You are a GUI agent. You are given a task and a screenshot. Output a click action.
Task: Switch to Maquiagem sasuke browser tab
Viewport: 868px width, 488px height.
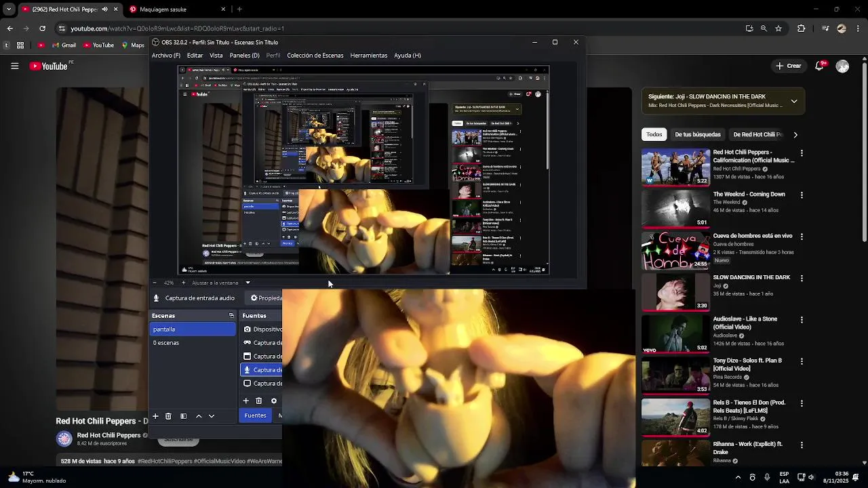click(178, 9)
